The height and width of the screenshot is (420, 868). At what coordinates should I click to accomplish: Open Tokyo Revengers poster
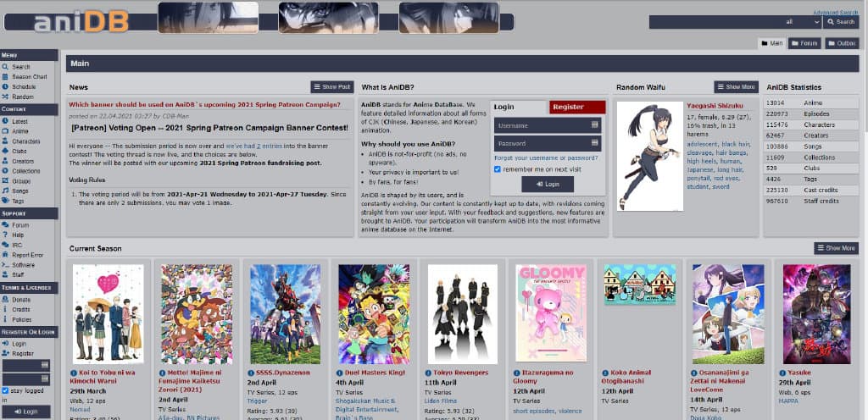tap(463, 314)
